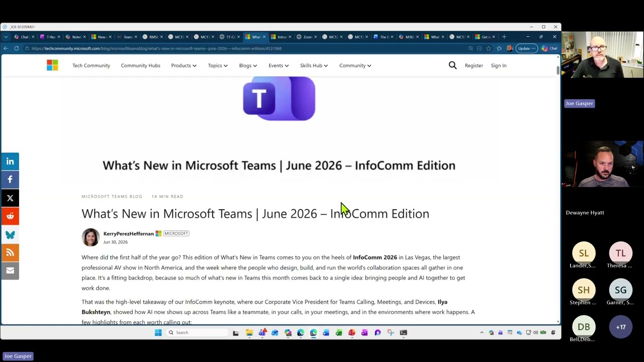
Task: Go back with browser back arrow
Action: click(6, 48)
